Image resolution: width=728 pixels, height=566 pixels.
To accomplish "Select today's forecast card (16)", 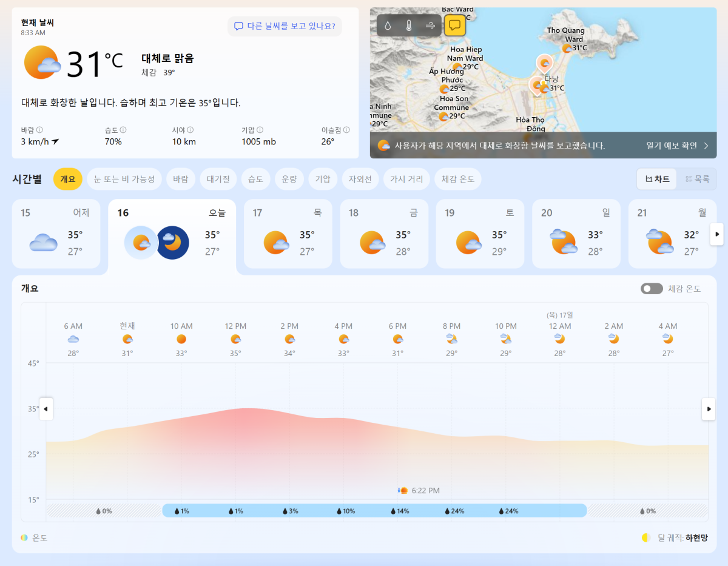I will click(172, 235).
